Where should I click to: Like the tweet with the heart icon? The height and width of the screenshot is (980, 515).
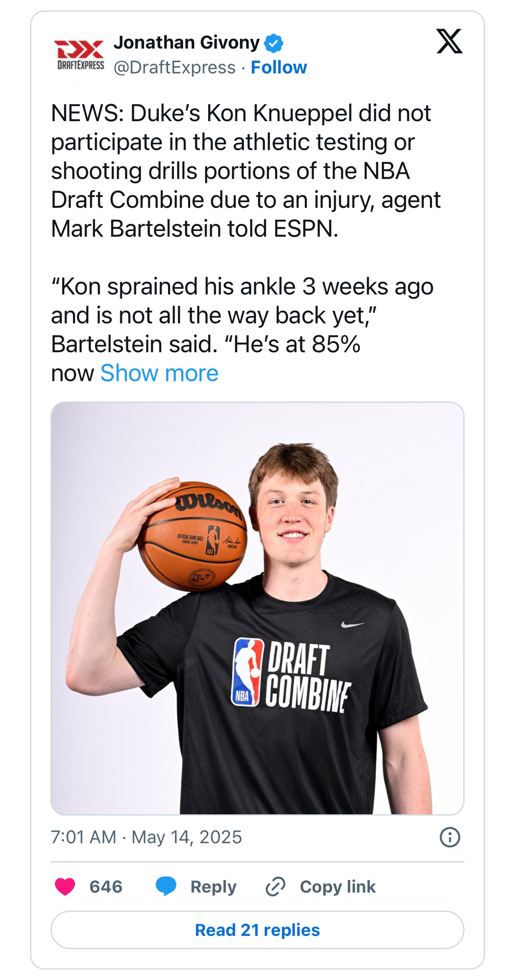(x=65, y=886)
